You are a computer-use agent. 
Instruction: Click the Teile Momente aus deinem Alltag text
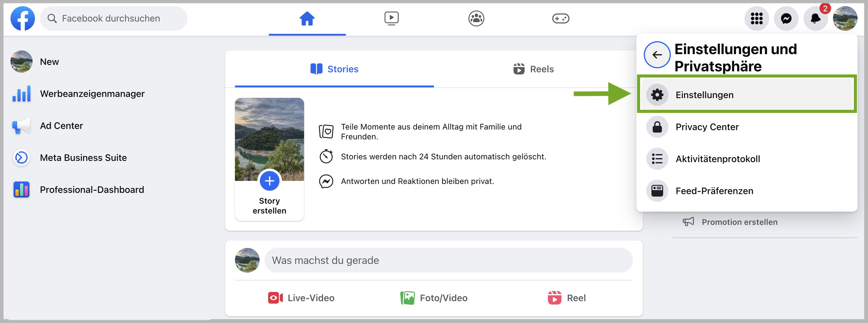(x=431, y=132)
